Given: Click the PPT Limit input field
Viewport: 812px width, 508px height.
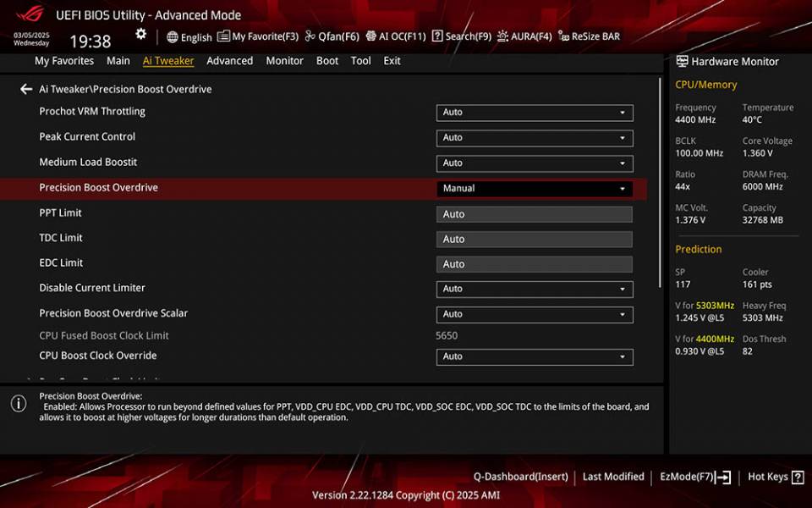Looking at the screenshot, I should (535, 214).
